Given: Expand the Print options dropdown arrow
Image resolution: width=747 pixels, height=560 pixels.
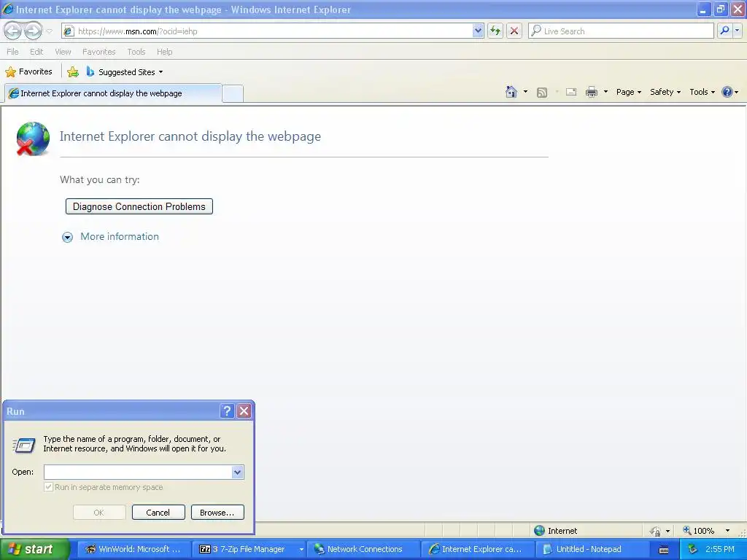Looking at the screenshot, I should [x=605, y=92].
